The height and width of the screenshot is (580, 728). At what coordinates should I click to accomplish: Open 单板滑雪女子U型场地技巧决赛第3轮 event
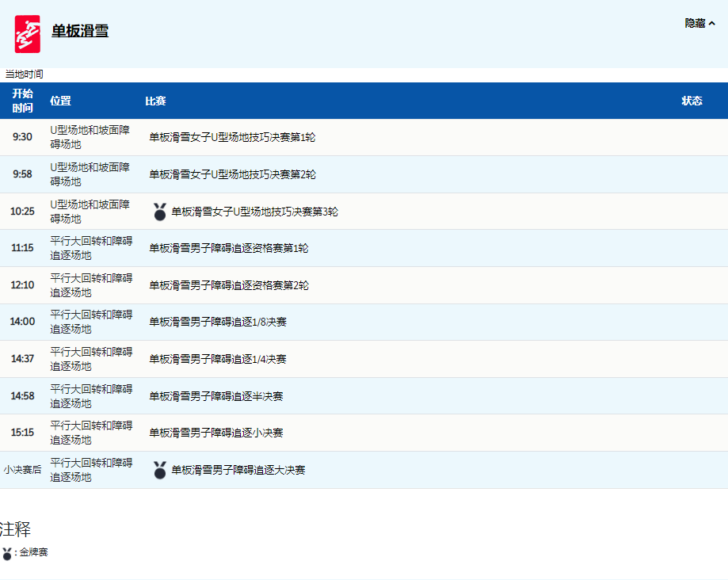[x=254, y=212]
